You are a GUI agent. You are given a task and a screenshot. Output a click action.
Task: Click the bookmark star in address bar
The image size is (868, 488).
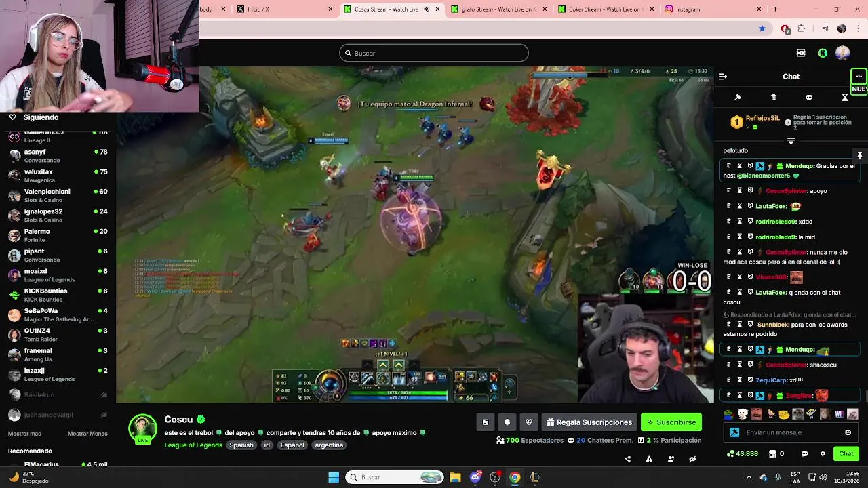[x=762, y=28]
